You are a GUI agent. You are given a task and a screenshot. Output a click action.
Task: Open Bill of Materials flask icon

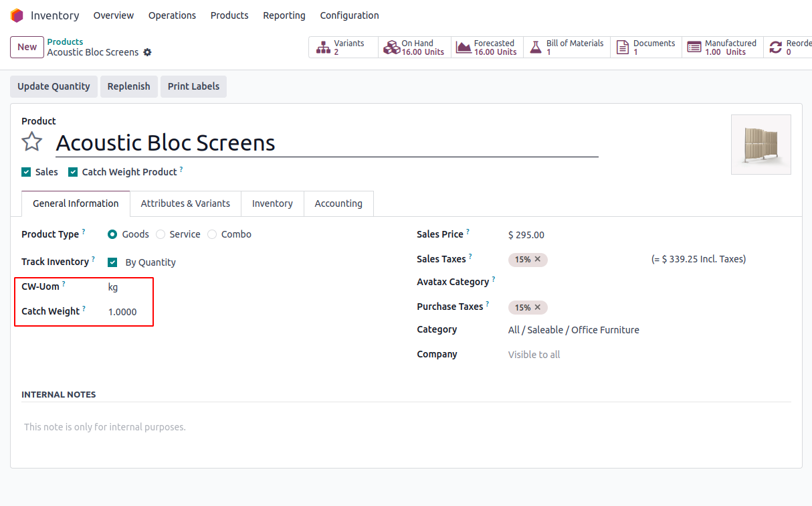coord(536,48)
